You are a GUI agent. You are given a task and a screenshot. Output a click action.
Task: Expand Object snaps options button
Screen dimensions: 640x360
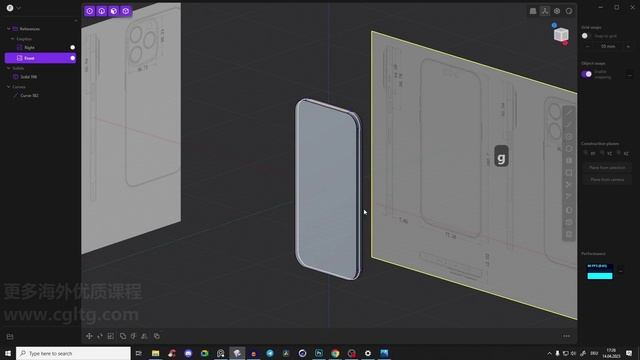[629, 74]
